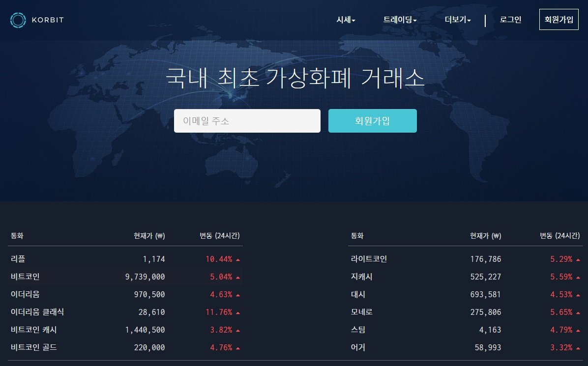This screenshot has height=366, width=588.
Task: Select the 비트코인 row in the price table
Action: click(123, 277)
